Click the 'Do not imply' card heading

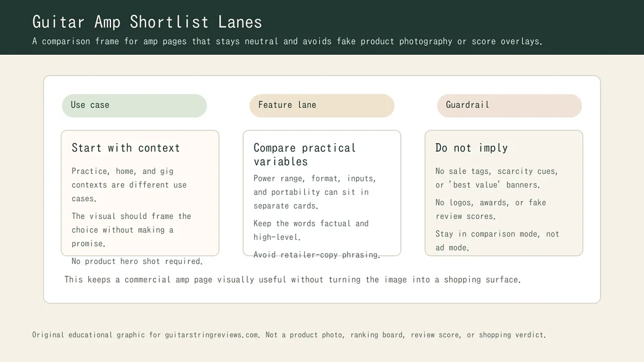[471, 148]
